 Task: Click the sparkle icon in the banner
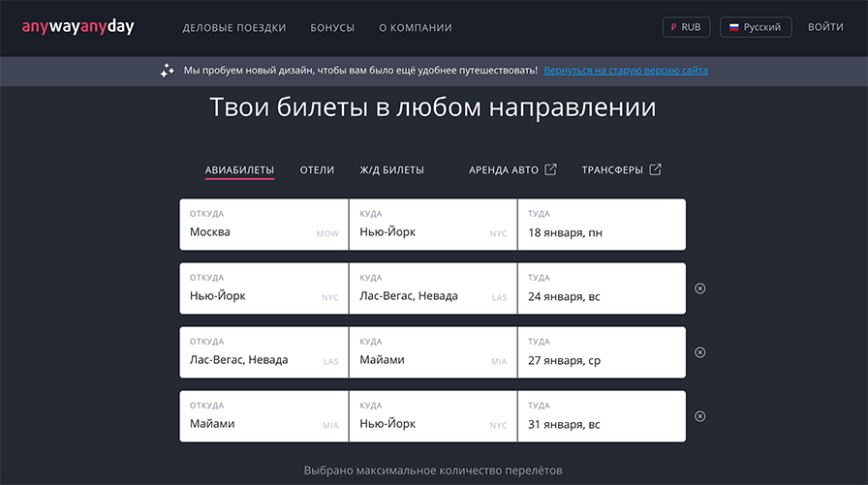pyautogui.click(x=167, y=71)
